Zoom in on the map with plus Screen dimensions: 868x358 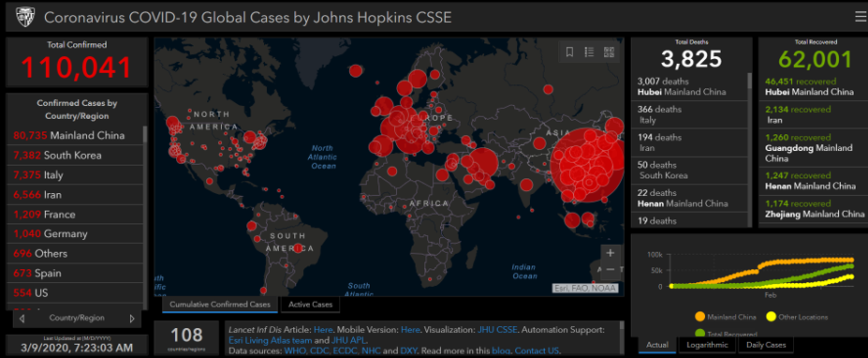tap(611, 253)
